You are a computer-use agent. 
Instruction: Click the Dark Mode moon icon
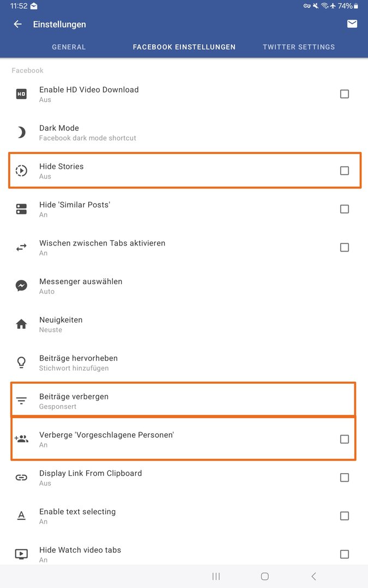(21, 132)
